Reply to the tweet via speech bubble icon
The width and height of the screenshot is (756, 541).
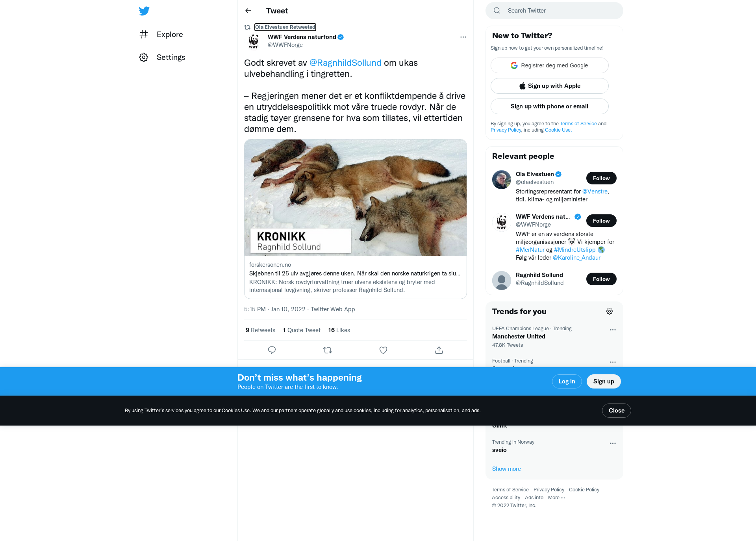pyautogui.click(x=272, y=350)
